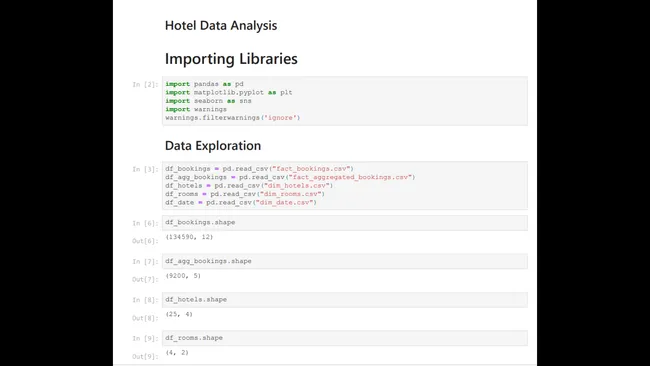Click the In [8] prompt label

point(145,300)
